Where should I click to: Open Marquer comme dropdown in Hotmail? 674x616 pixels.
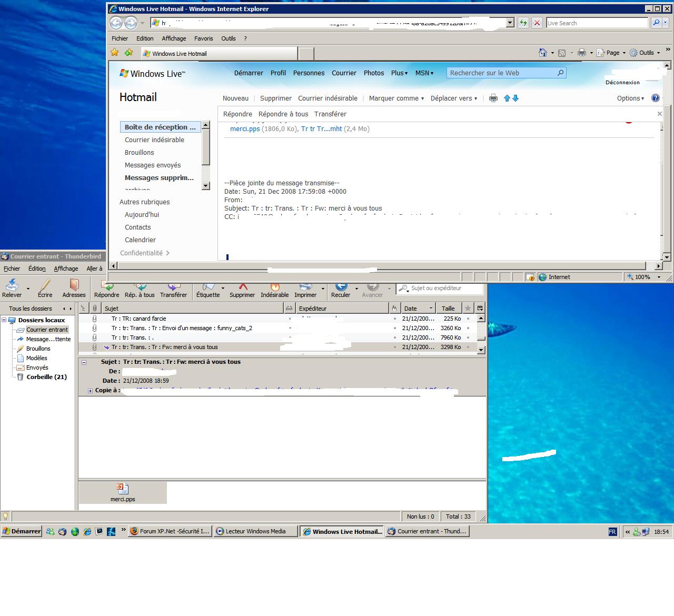(x=396, y=98)
